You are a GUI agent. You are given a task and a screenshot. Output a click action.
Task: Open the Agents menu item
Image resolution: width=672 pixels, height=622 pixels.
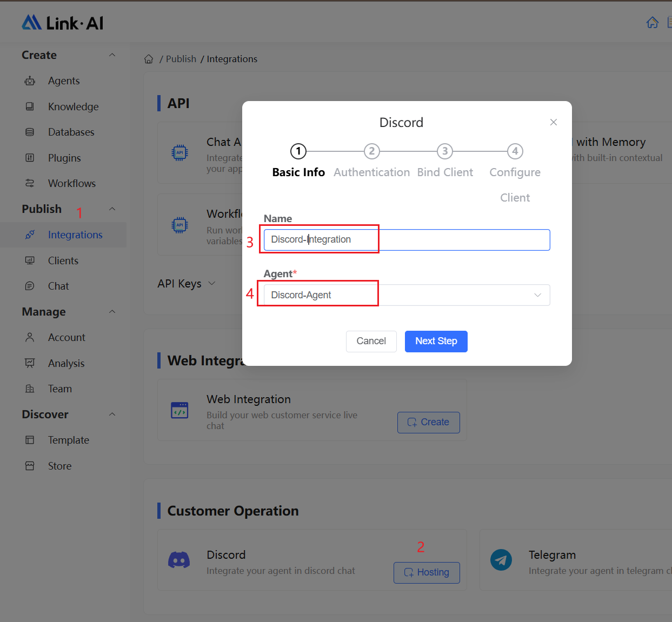[64, 81]
